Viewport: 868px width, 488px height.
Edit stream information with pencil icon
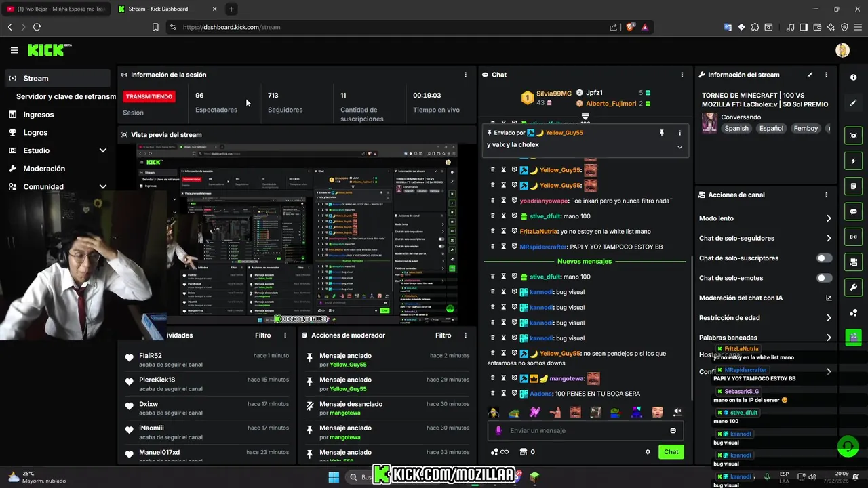coord(810,75)
